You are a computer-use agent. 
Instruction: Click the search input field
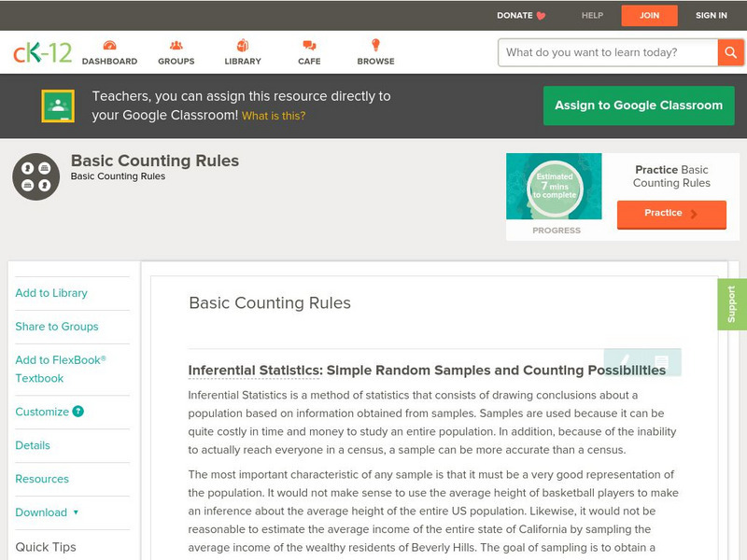point(608,52)
